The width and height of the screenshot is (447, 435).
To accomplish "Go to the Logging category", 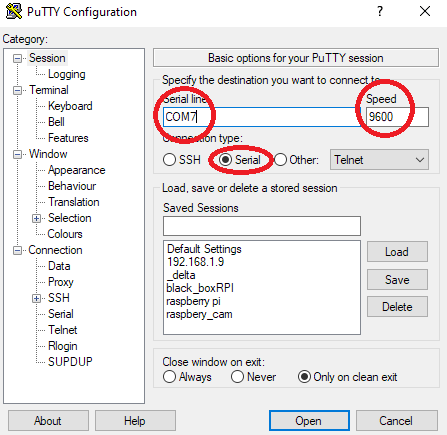I will click(x=67, y=74).
